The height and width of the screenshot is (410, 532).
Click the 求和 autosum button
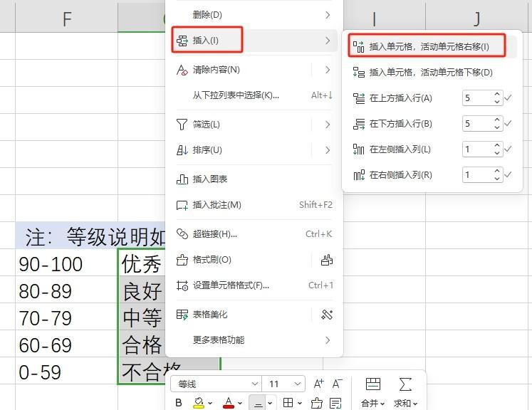(405, 392)
